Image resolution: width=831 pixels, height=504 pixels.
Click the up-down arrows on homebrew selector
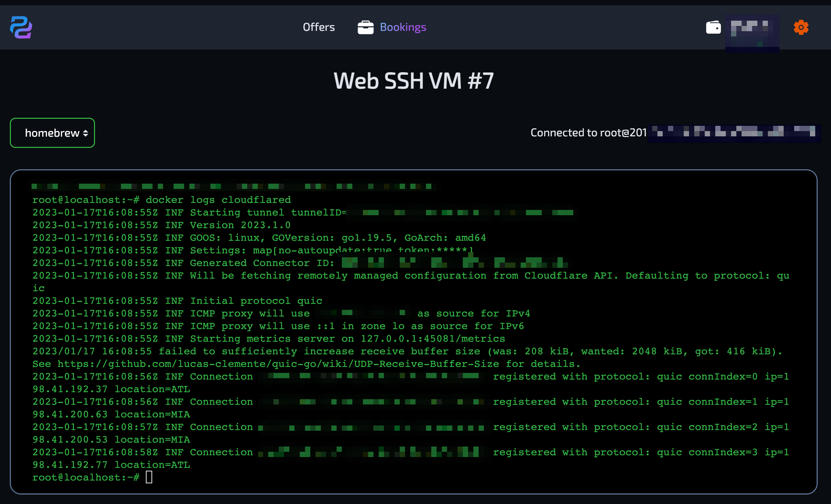tap(86, 133)
